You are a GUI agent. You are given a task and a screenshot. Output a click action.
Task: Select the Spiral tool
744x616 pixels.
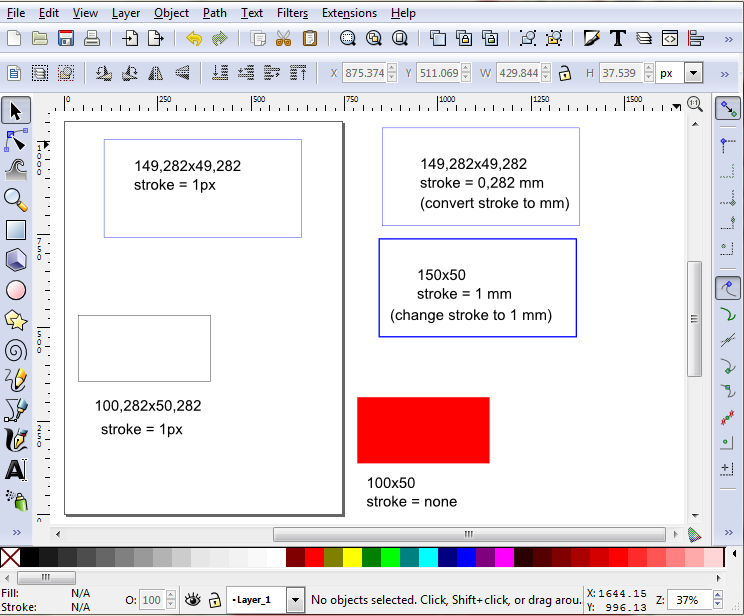coord(16,350)
